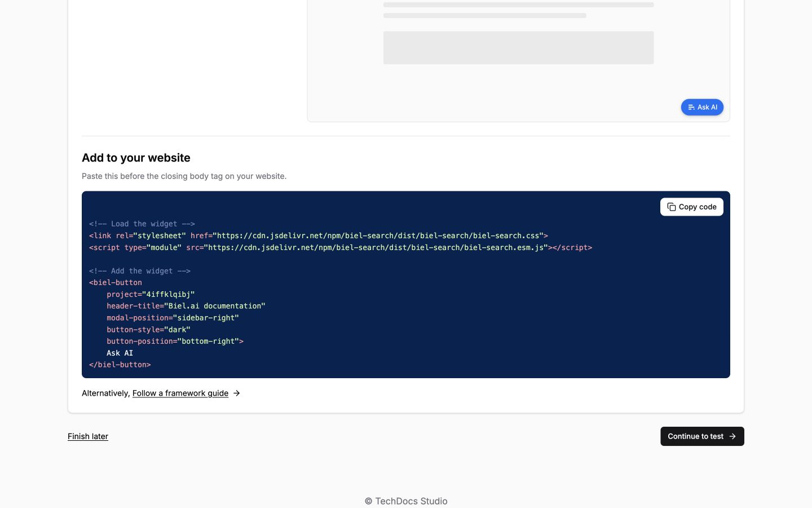Click the closing </biel-button> tag

click(120, 365)
